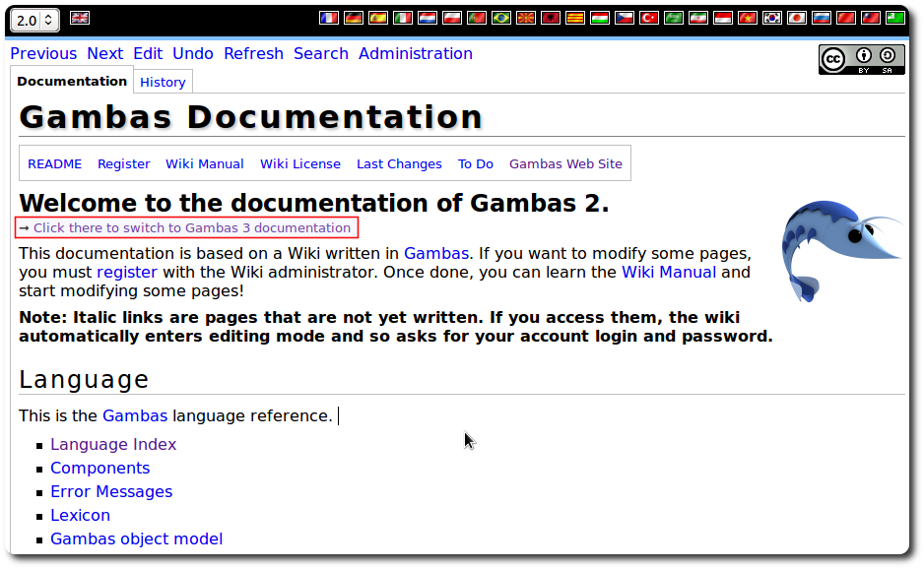Open the Language Index link
Viewport: 924px width, 569px height.
[113, 445]
